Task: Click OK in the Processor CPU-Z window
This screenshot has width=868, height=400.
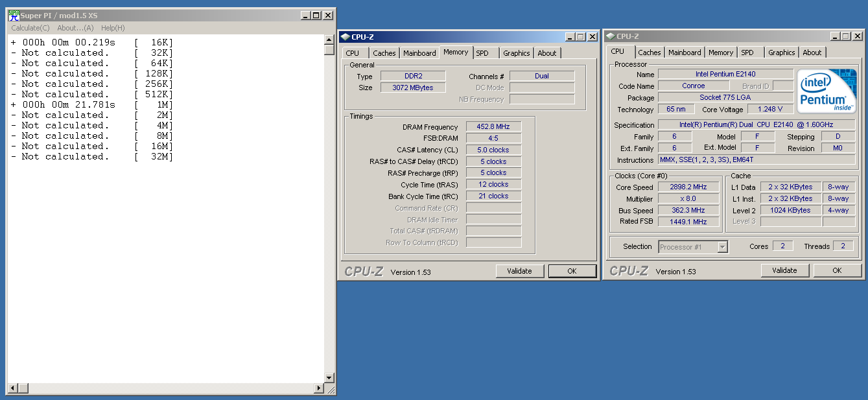Action: point(837,270)
